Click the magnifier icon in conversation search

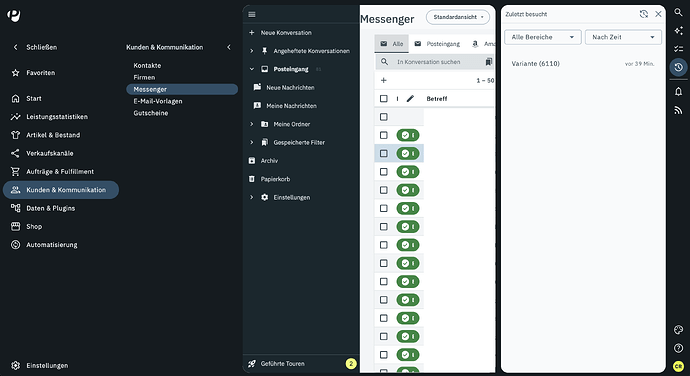pyautogui.click(x=384, y=62)
